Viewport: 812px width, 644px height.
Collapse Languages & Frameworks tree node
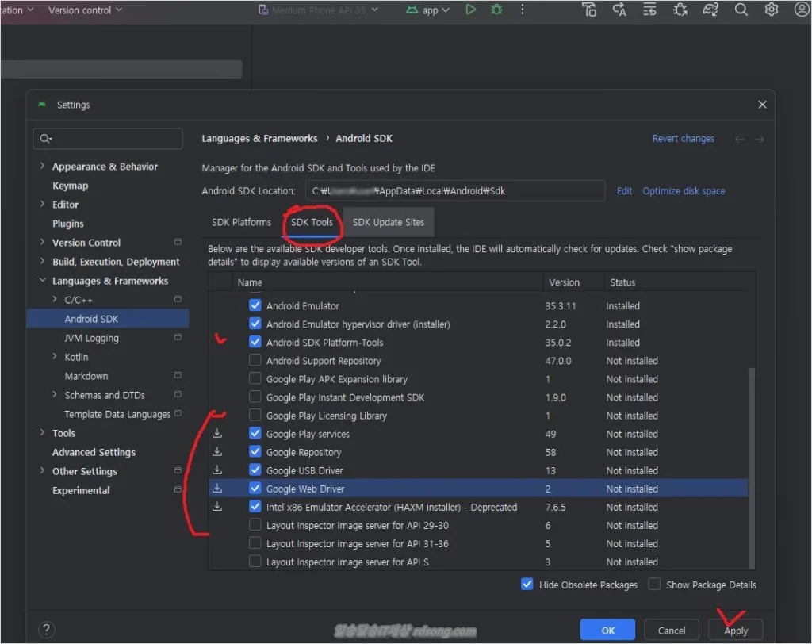click(x=42, y=281)
